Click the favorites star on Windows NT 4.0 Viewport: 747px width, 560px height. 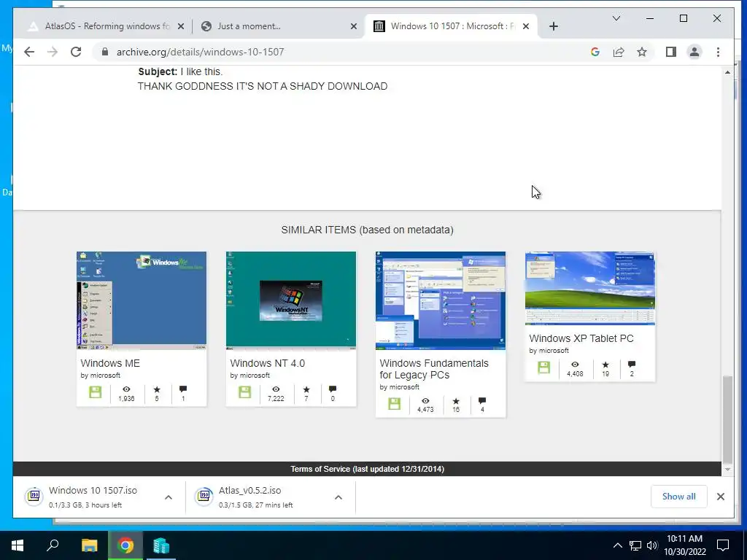tap(306, 389)
